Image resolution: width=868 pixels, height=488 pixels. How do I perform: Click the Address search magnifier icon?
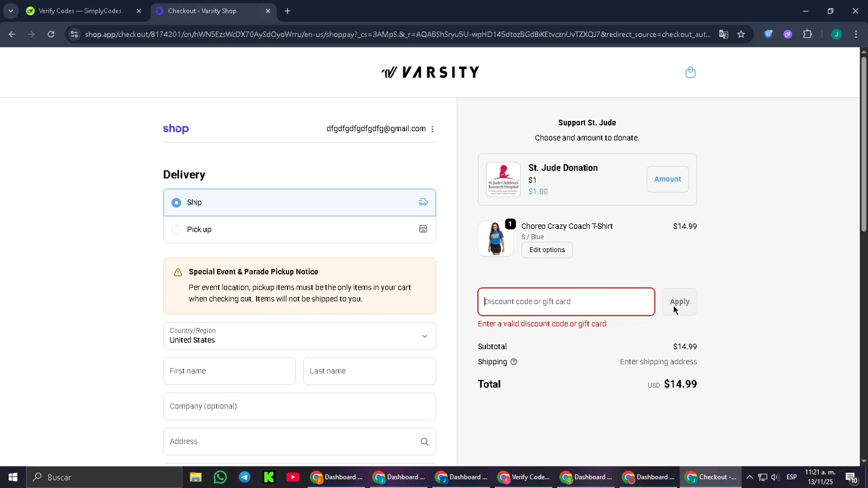424,442
